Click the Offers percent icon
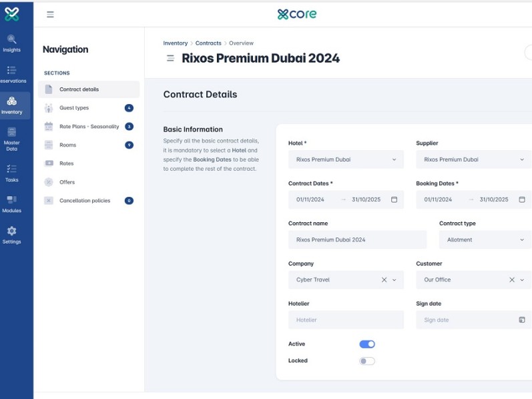The image size is (532, 399). point(49,182)
